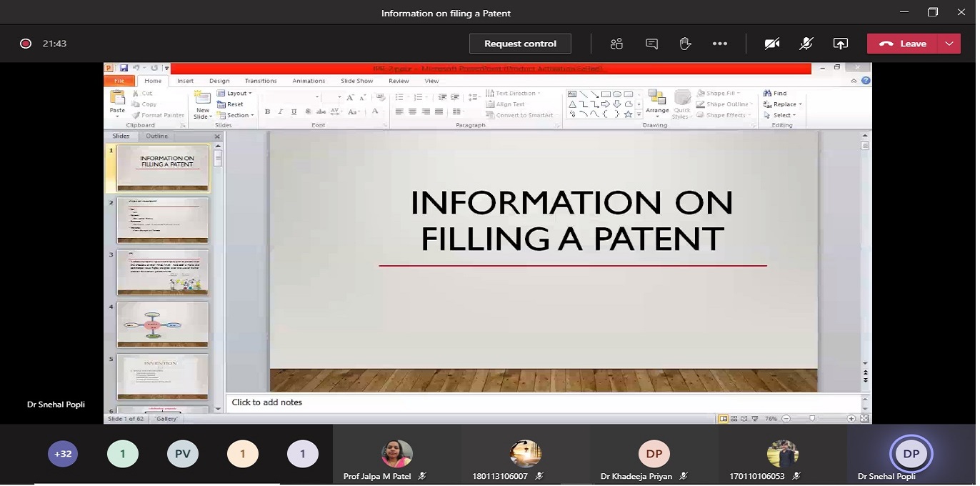Switch to the Transitions ribbon tab
This screenshot has height=486, width=980.
[x=261, y=81]
